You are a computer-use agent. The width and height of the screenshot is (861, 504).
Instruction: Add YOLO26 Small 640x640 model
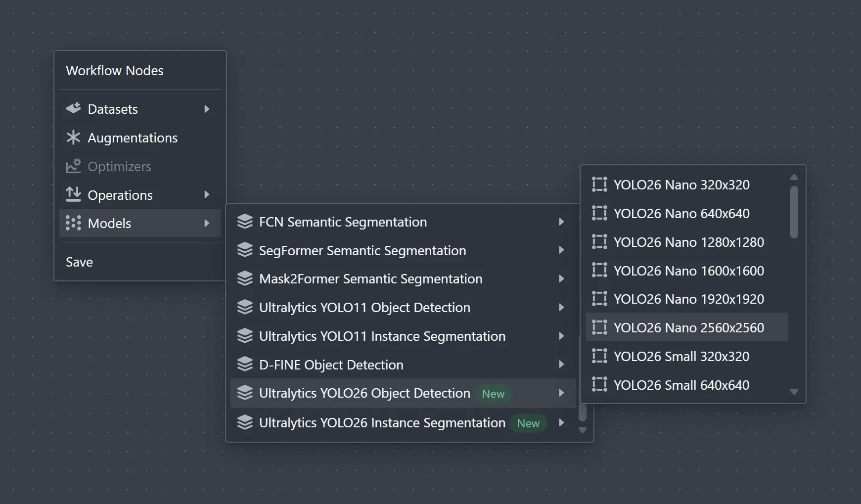(x=686, y=385)
